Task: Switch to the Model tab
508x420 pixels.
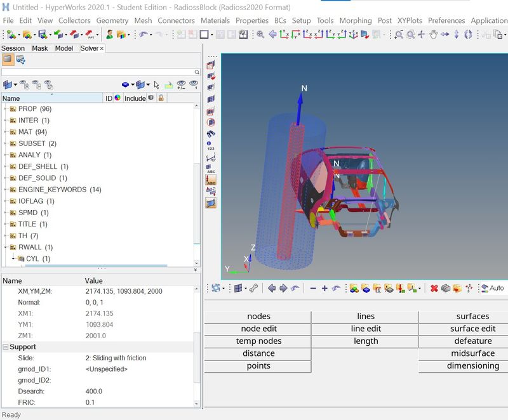Action: pos(64,48)
